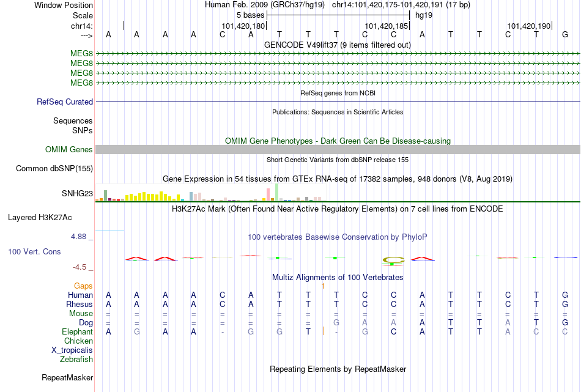The image size is (581, 392).
Task: Click the 'Common dbSNP(155)' track label
Action: pos(54,169)
